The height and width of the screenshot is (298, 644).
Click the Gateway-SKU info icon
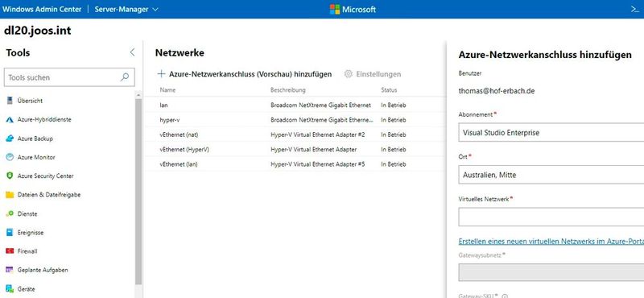click(505, 296)
